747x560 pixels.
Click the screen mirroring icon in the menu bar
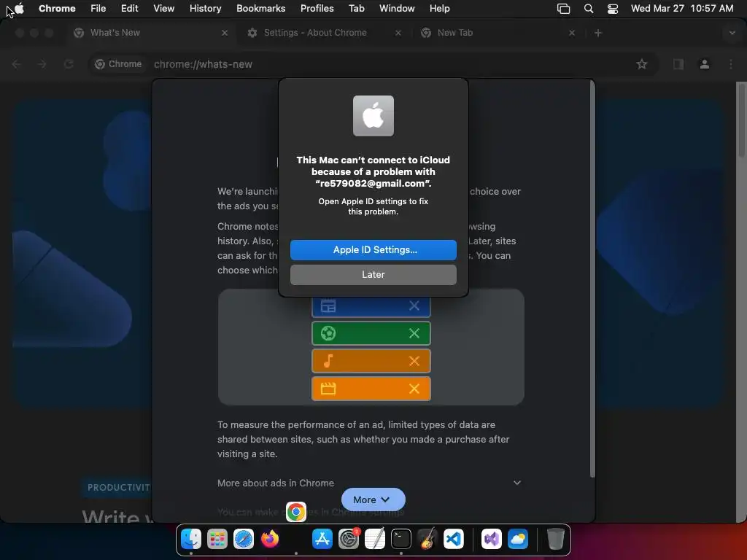tap(564, 9)
